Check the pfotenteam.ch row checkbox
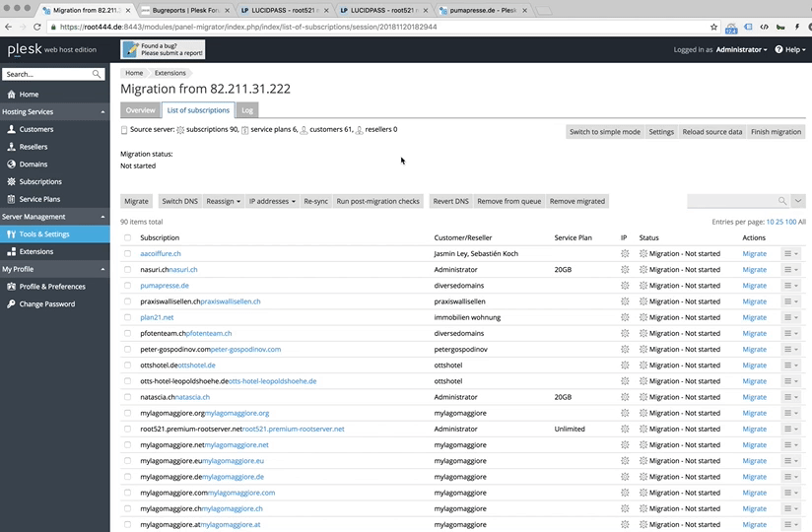The image size is (812, 532). click(127, 333)
